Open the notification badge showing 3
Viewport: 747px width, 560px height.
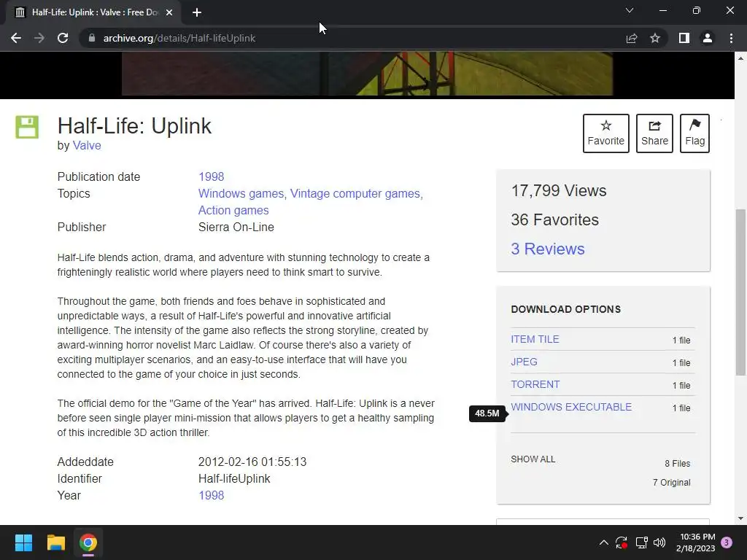(727, 542)
